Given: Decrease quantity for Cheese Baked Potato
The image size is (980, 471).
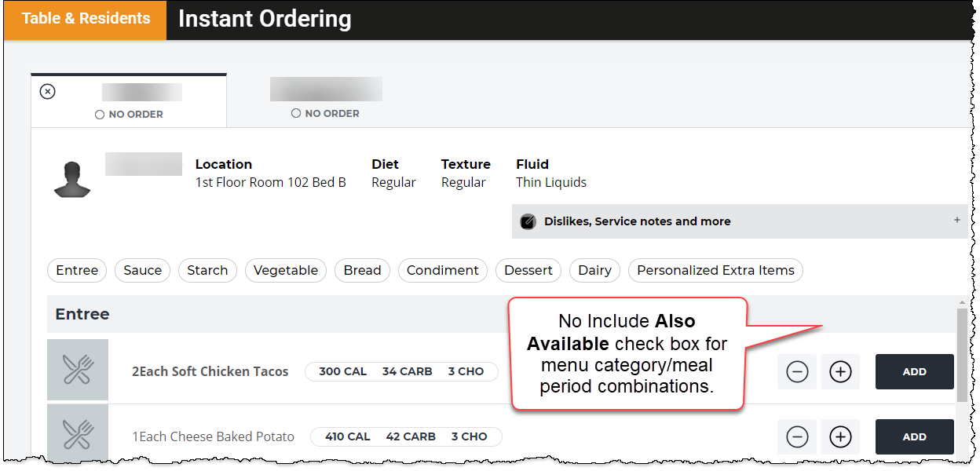Looking at the screenshot, I should click(797, 437).
